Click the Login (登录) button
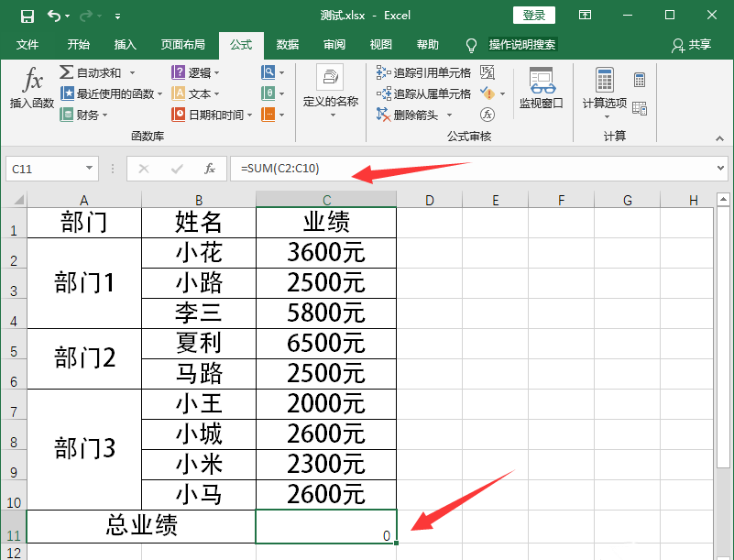 (533, 16)
